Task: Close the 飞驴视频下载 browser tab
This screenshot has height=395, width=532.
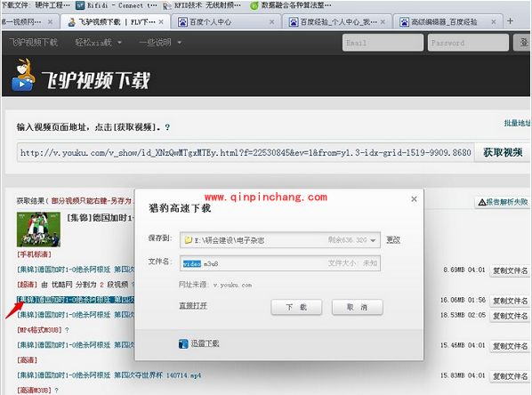Action: (161, 21)
